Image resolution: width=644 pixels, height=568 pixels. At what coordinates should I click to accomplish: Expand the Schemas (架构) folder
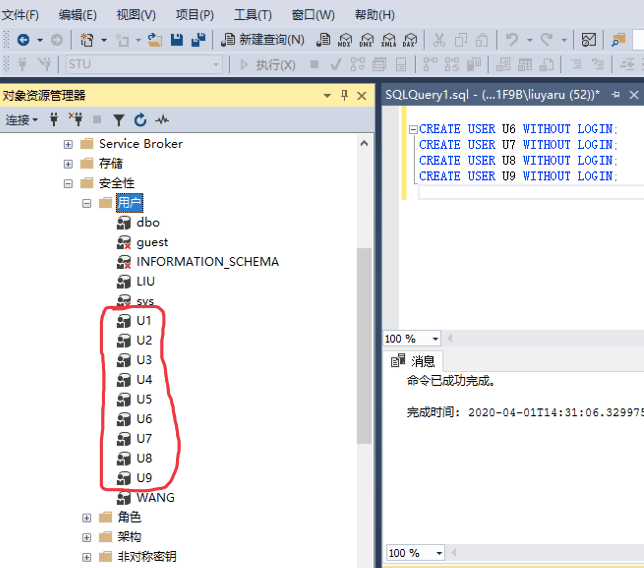point(86,538)
